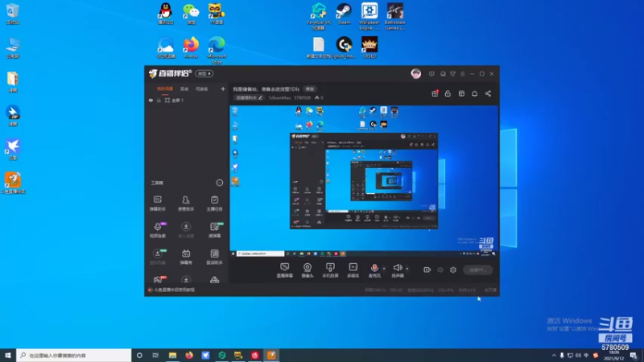This screenshot has height=362, width=644.
Task: Open Microsoft Edge desktop shortcut
Action: (x=217, y=50)
